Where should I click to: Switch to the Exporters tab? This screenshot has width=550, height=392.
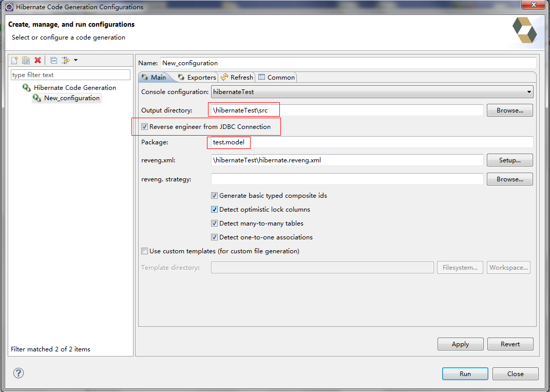click(200, 77)
